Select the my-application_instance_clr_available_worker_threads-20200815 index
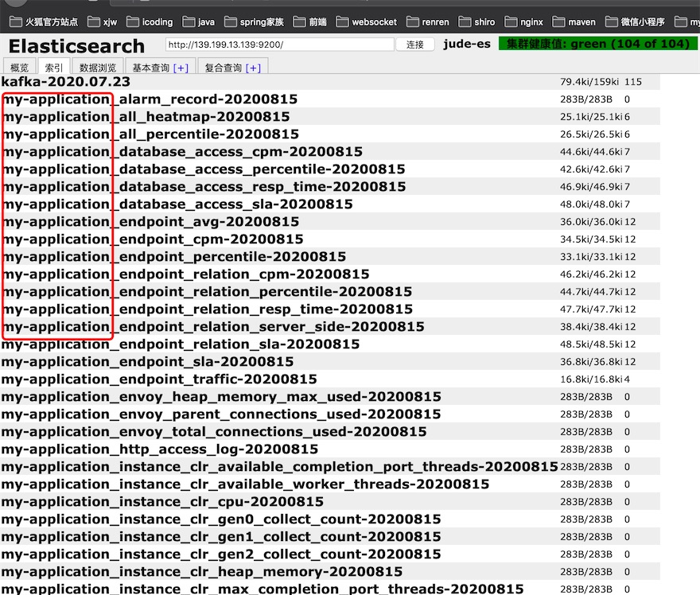 pos(245,484)
